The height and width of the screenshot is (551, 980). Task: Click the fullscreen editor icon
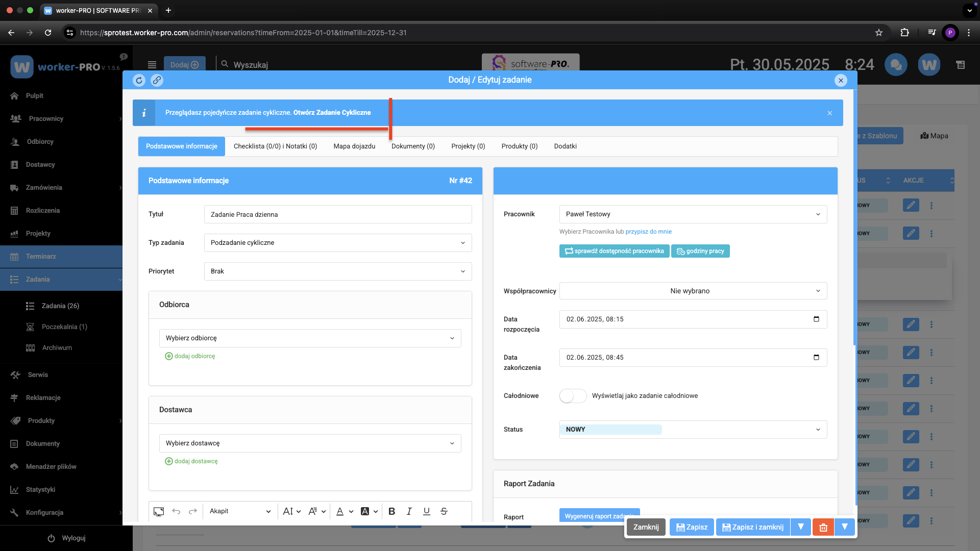tap(159, 511)
